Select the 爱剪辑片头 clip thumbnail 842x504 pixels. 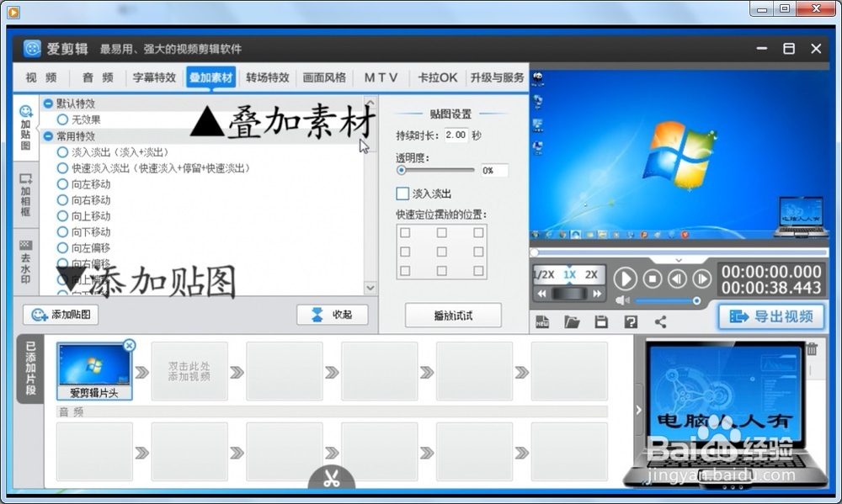pos(94,371)
